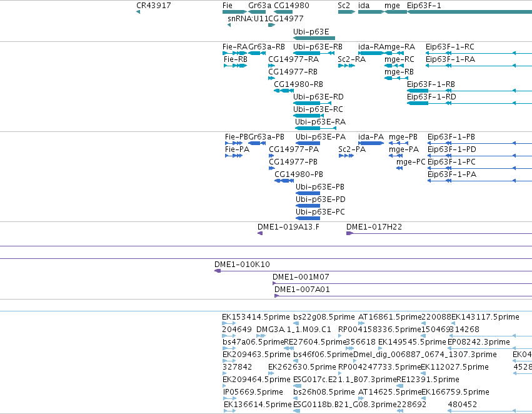The width and height of the screenshot is (532, 414).
Task: Select the Sc2 gene bar
Action: (x=346, y=12)
